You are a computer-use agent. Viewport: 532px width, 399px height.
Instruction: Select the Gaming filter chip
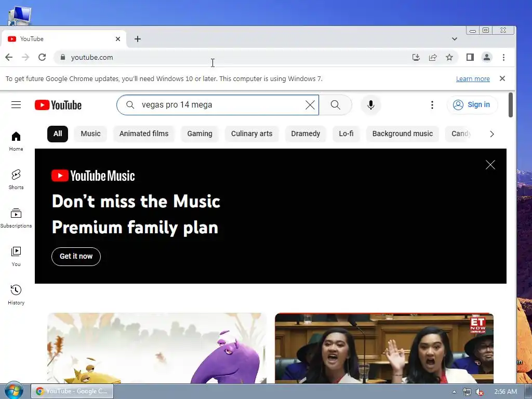pos(200,134)
